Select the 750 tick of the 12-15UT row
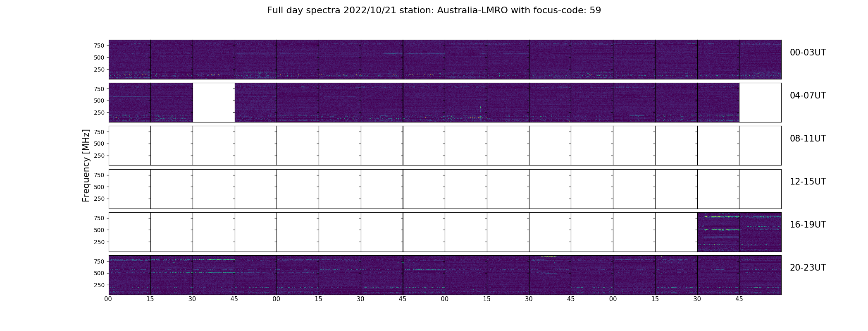Screen dimensions: 868x331 click(99, 175)
